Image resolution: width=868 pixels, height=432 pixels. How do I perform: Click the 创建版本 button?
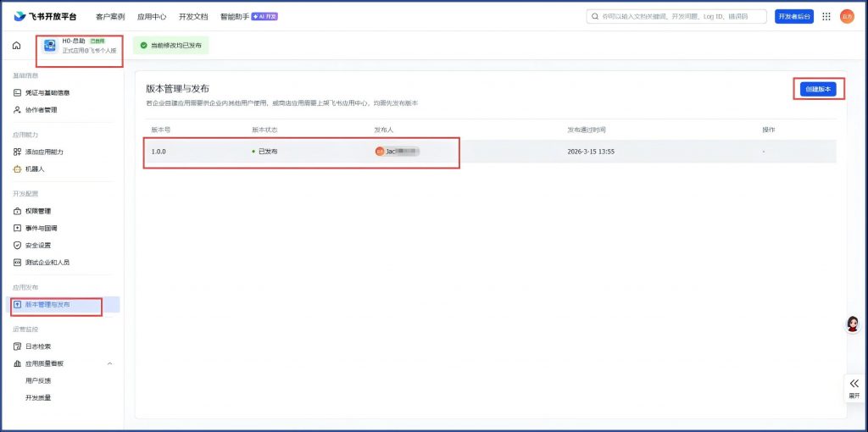819,89
